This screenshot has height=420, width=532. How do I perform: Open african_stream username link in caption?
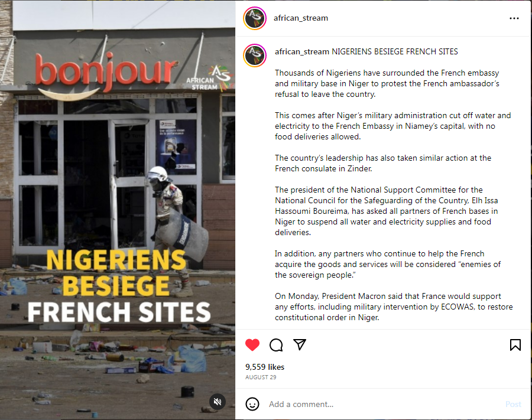point(301,51)
